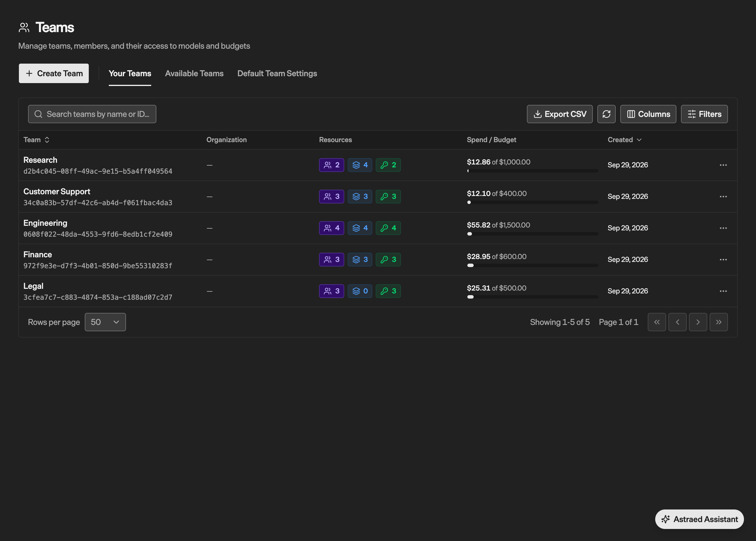Click Legal models badge showing 0

360,291
